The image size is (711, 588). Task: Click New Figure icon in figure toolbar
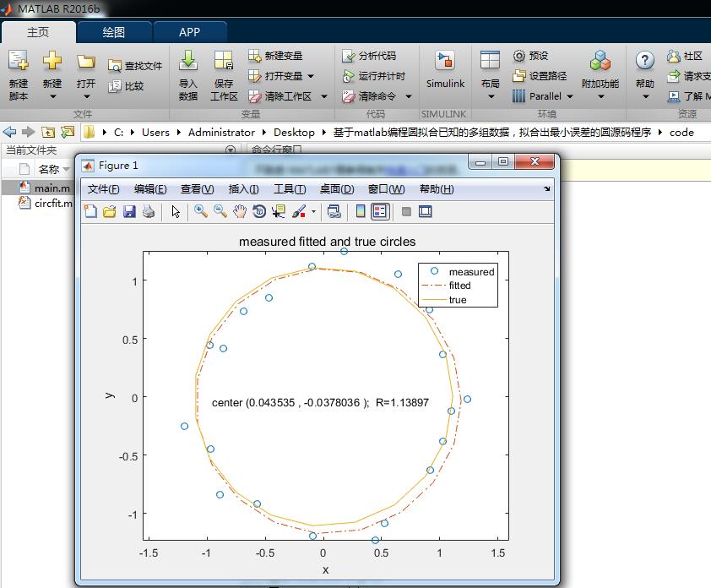pos(90,211)
